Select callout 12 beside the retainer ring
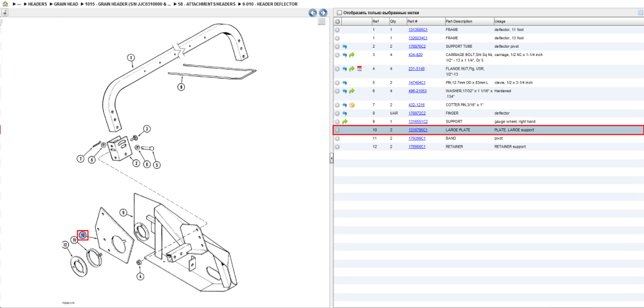This screenshot has height=308, width=644. coord(65,245)
